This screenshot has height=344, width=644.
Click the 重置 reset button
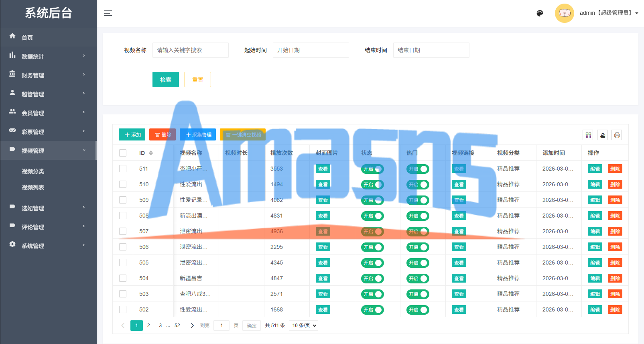198,79
